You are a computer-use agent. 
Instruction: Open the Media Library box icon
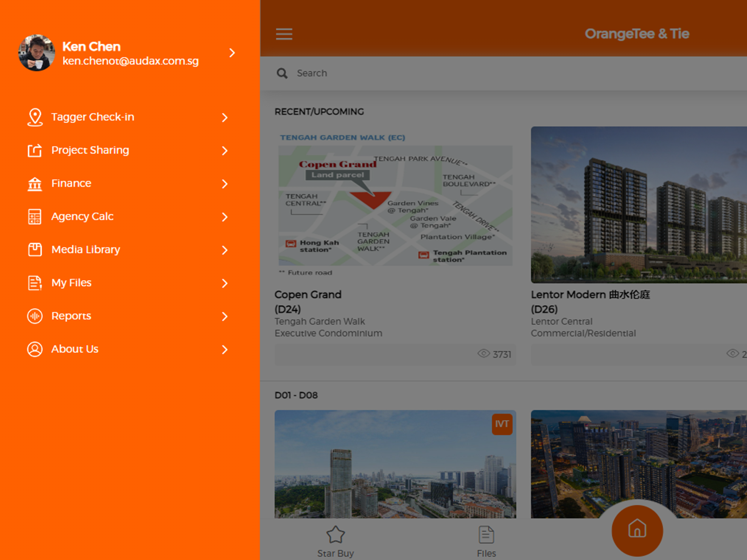35,250
